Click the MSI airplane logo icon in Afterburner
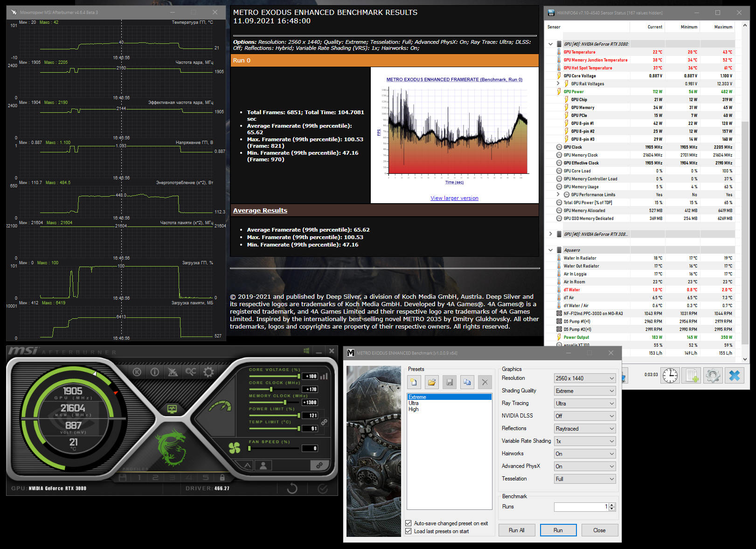756x549 pixels. [173, 372]
